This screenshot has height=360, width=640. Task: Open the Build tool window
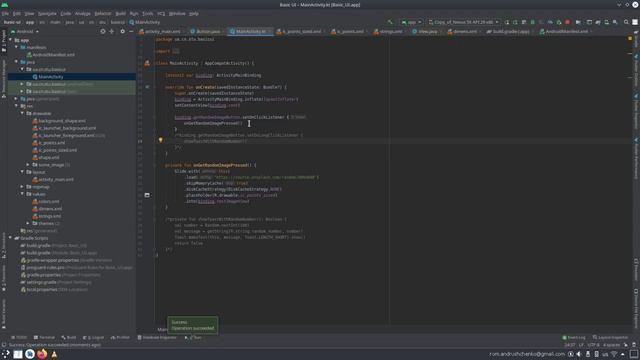point(69,338)
